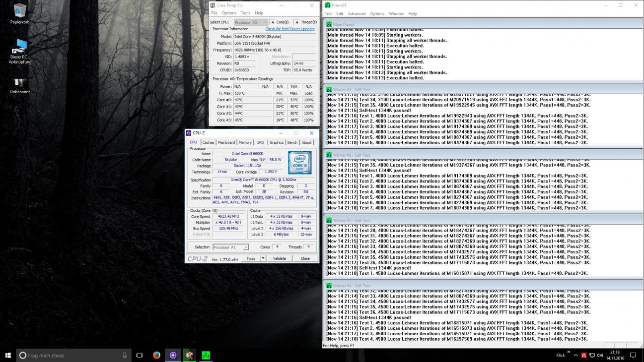Switch to the SPD tab in CPU-Z
This screenshot has width=644, height=362.
click(x=260, y=142)
